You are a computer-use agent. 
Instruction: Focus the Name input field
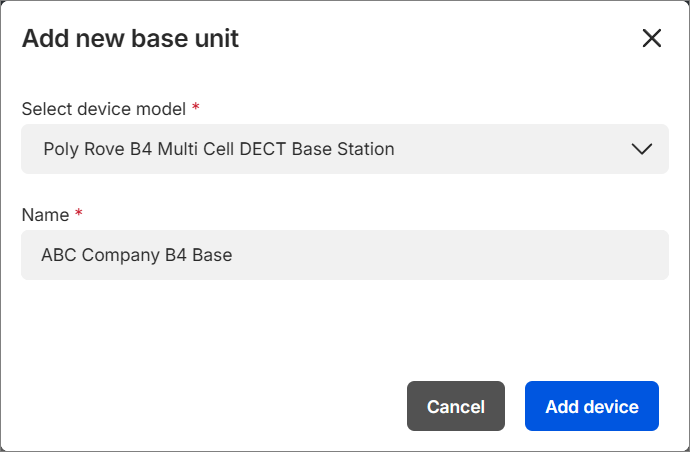(x=344, y=255)
